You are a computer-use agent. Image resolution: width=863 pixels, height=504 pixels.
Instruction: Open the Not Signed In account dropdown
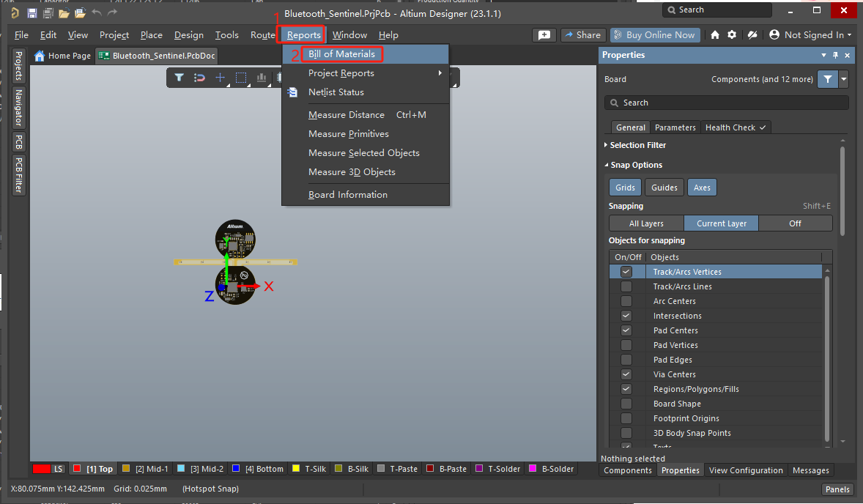pyautogui.click(x=810, y=34)
